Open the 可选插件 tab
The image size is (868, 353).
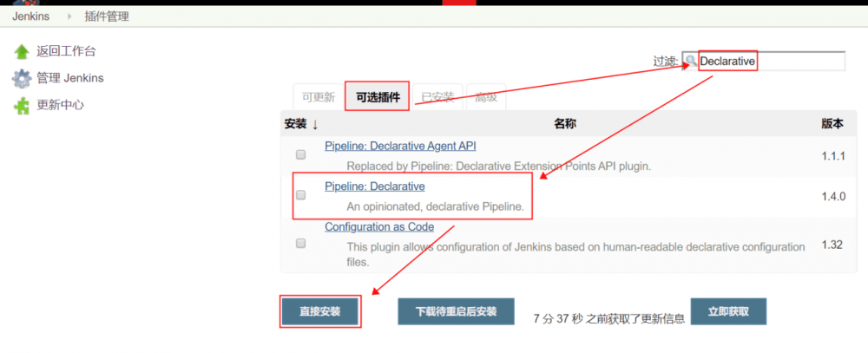tap(377, 96)
